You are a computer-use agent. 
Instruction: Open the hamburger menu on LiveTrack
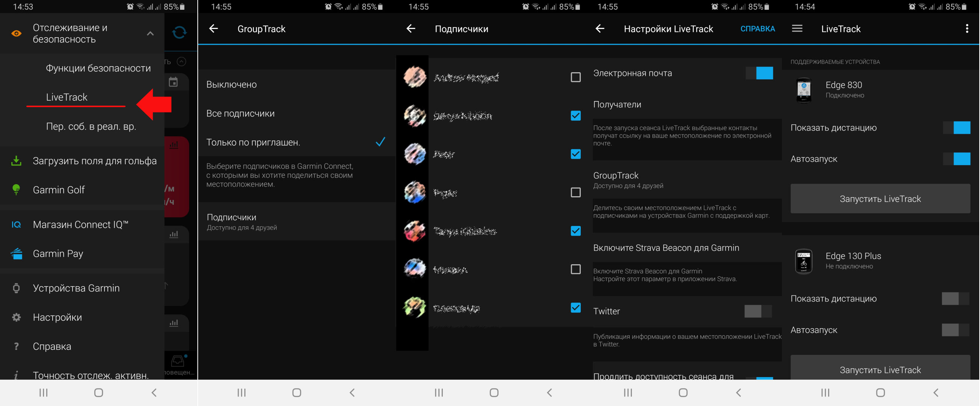[797, 29]
